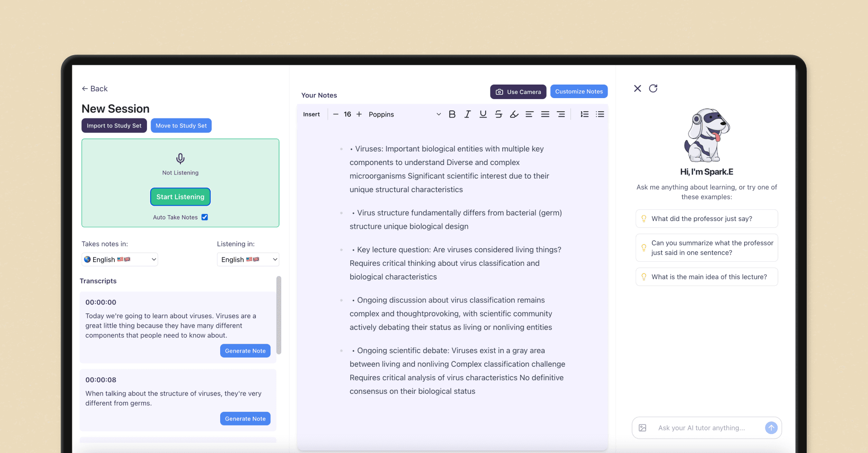
Task: Select the image attachment icon in chat input
Action: (x=642, y=427)
